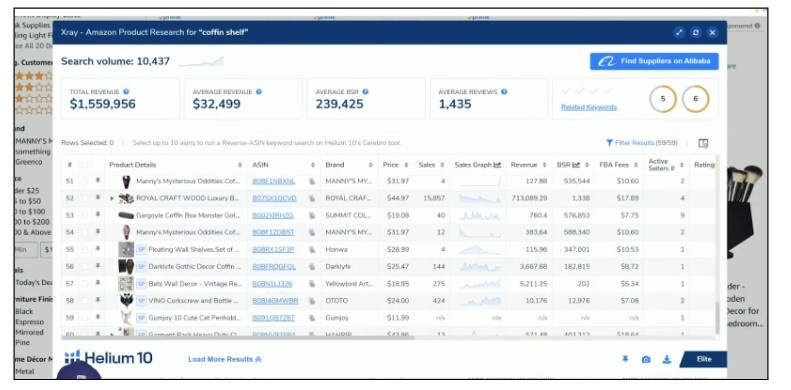This screenshot has width=791, height=390.
Task: Click the circular score indicator showing 6
Action: click(696, 99)
